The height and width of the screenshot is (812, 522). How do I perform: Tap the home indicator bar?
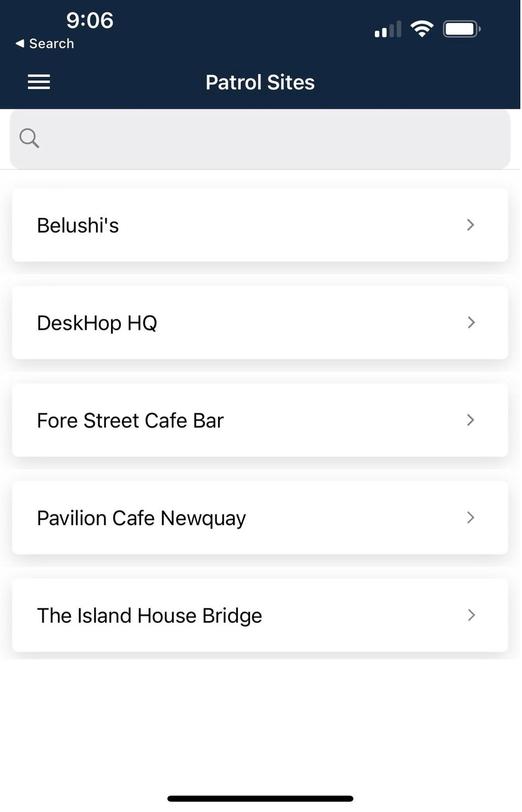point(260,799)
